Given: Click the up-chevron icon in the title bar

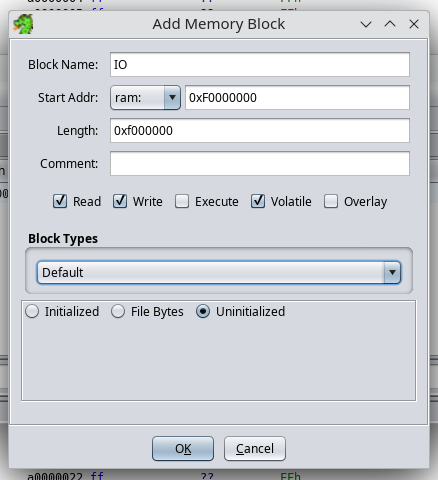Looking at the screenshot, I should pos(390,24).
